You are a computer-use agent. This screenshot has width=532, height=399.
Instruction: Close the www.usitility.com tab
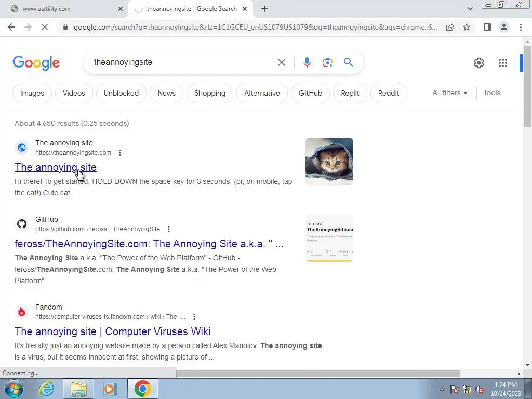121,9
